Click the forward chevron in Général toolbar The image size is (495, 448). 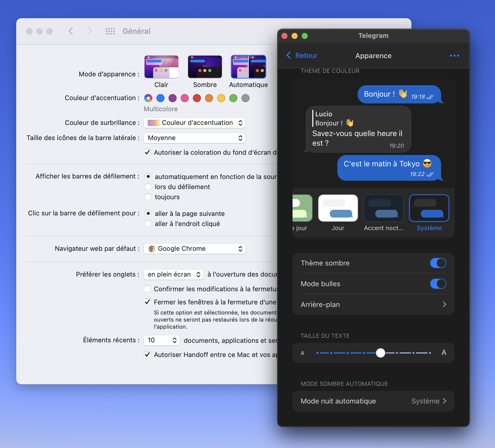(89, 31)
